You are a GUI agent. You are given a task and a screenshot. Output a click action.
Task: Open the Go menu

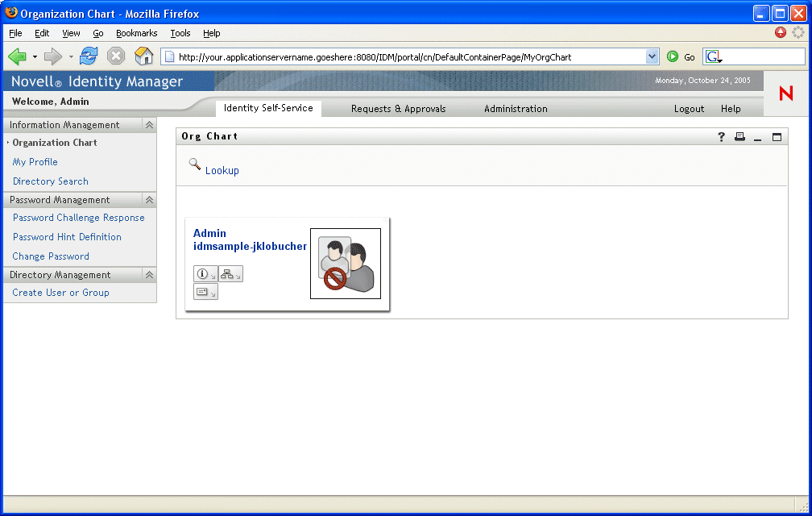tap(98, 33)
